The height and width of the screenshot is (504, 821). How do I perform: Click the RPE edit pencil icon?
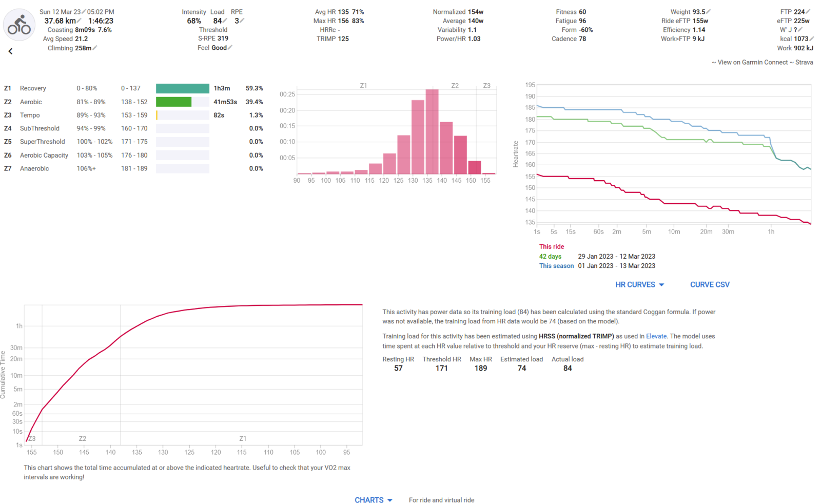[242, 21]
